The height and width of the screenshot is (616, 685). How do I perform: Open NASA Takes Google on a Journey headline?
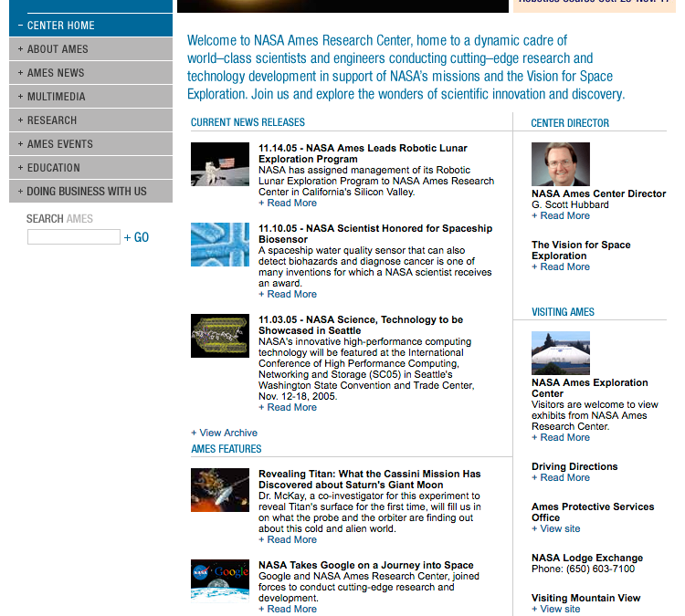[366, 565]
